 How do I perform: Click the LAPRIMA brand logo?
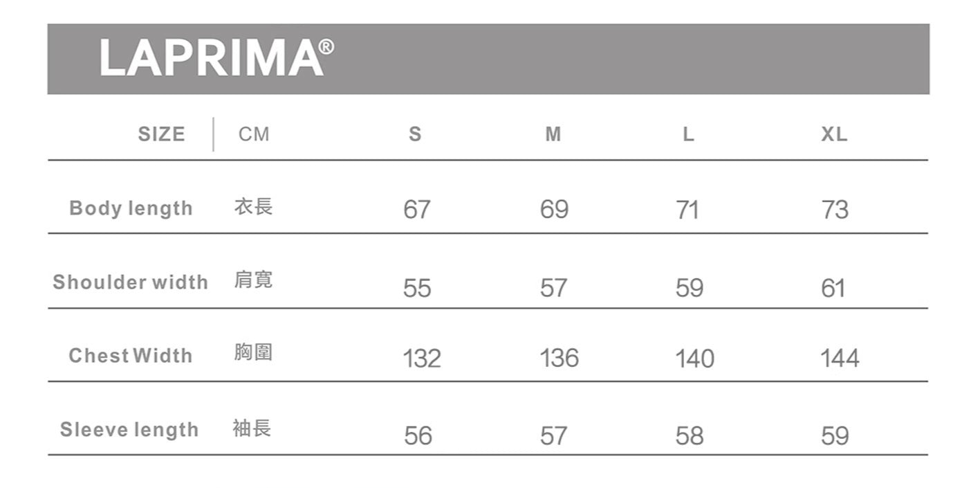tap(211, 58)
